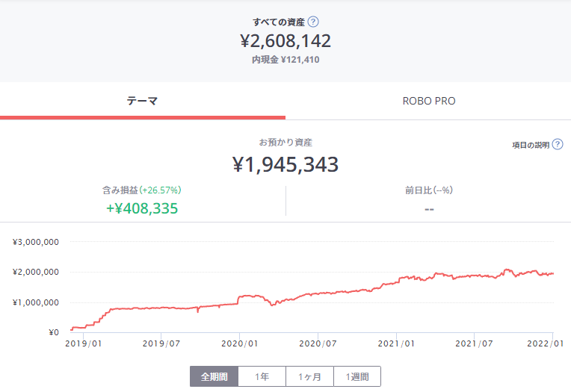Switch to the テーマ tab
This screenshot has width=571, height=392.
pos(142,101)
